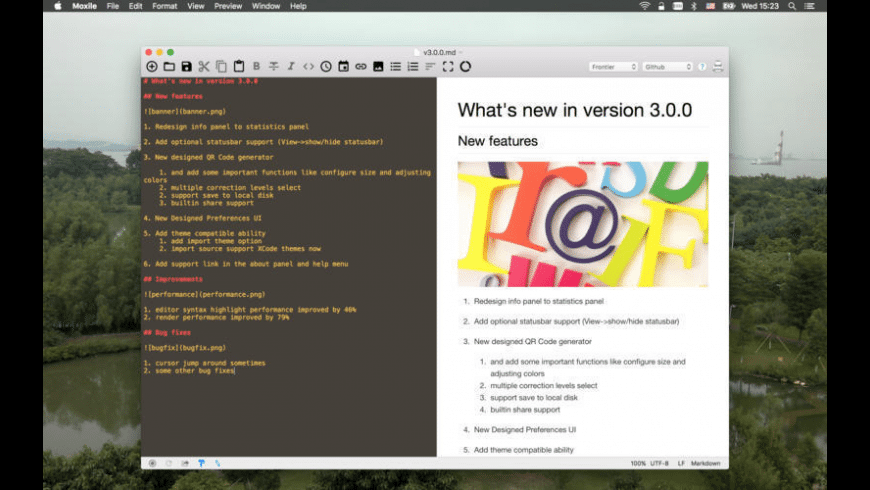This screenshot has height=490, width=870.
Task: Click '![bugfix](bugfix.png)' line in the editor
Action: click(x=185, y=348)
